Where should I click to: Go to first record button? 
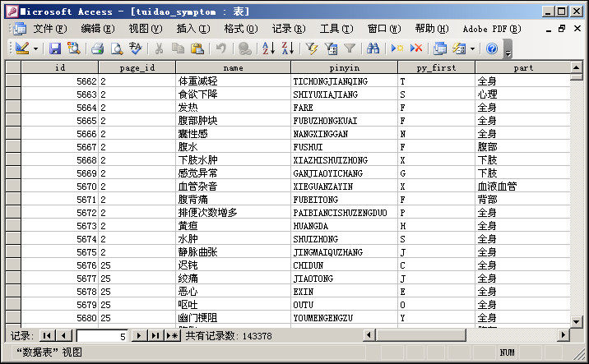[x=47, y=335]
